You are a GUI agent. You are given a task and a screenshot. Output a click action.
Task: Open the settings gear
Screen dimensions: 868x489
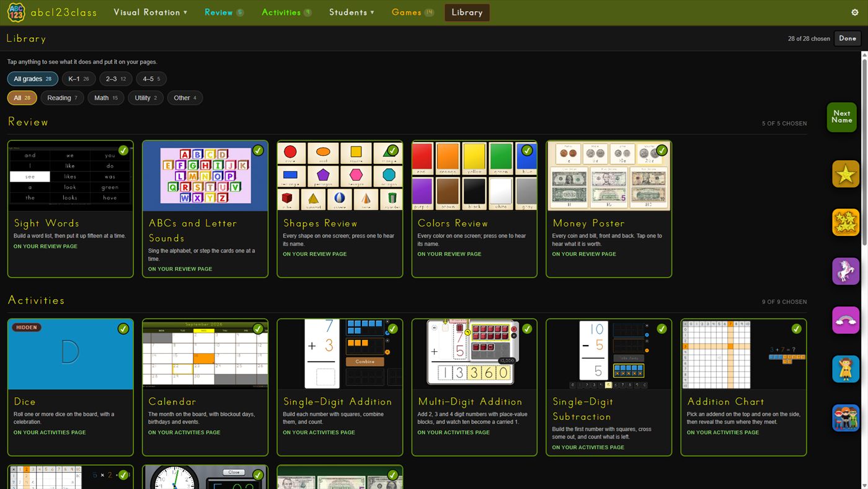[855, 12]
